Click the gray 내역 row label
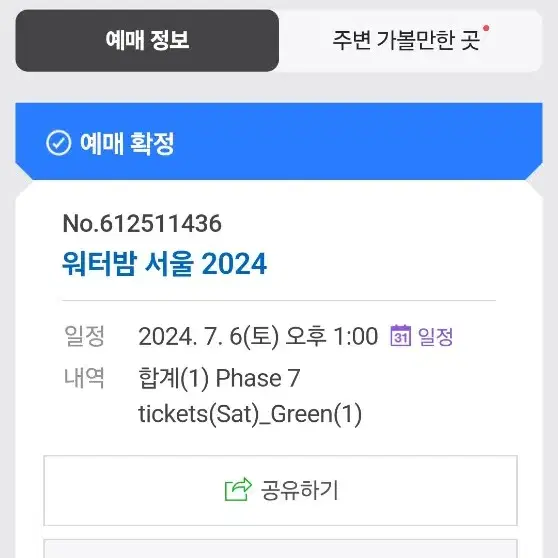Viewport: 558px width, 558px height. tap(84, 378)
